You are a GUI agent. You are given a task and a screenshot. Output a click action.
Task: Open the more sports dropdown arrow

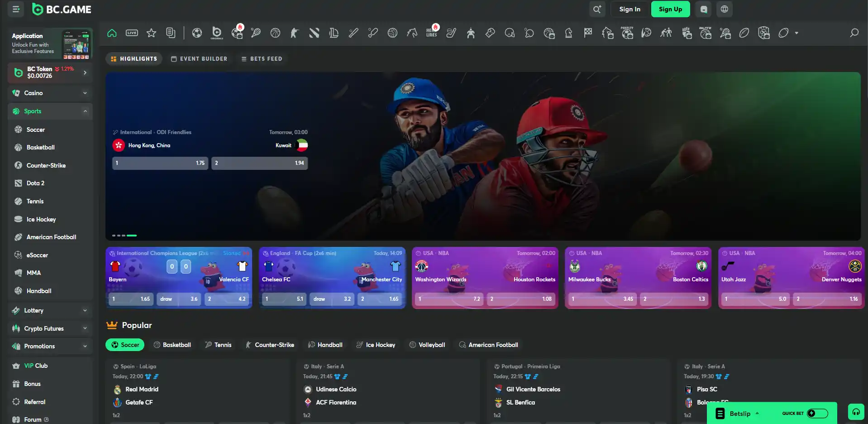796,33
